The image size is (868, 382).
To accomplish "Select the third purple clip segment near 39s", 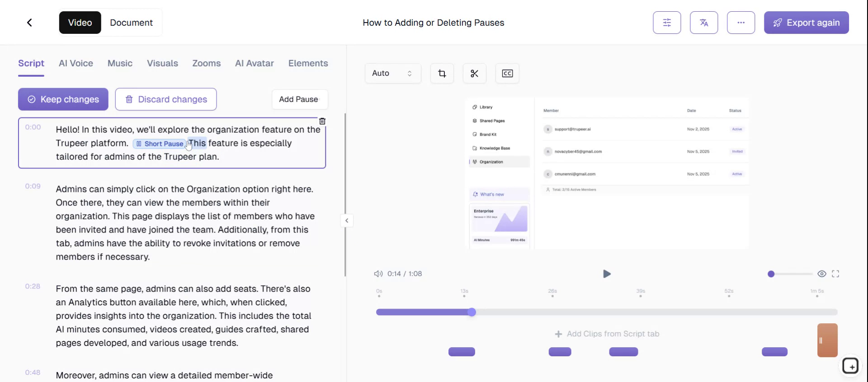I will [623, 352].
